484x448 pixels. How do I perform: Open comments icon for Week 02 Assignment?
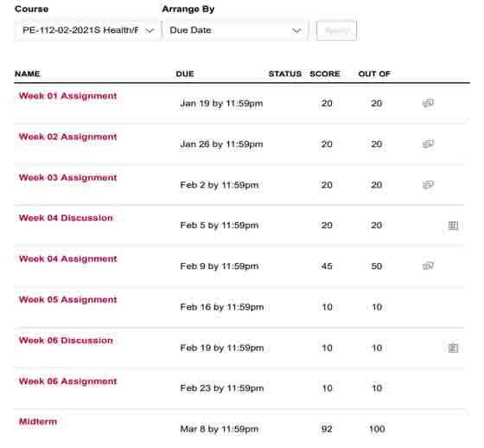tap(428, 144)
